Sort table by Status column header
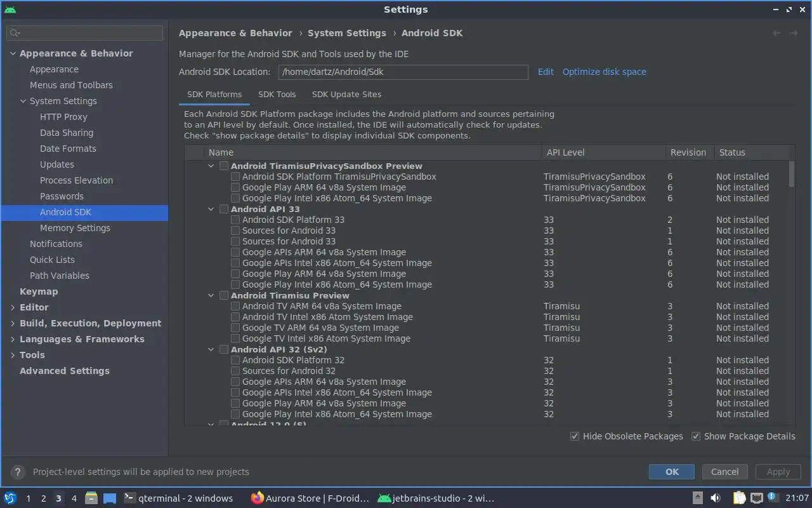The width and height of the screenshot is (812, 508). coord(751,152)
